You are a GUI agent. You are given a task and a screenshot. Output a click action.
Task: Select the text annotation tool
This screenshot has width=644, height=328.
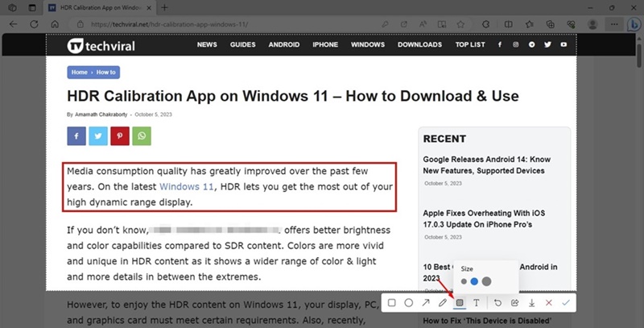[x=477, y=303]
